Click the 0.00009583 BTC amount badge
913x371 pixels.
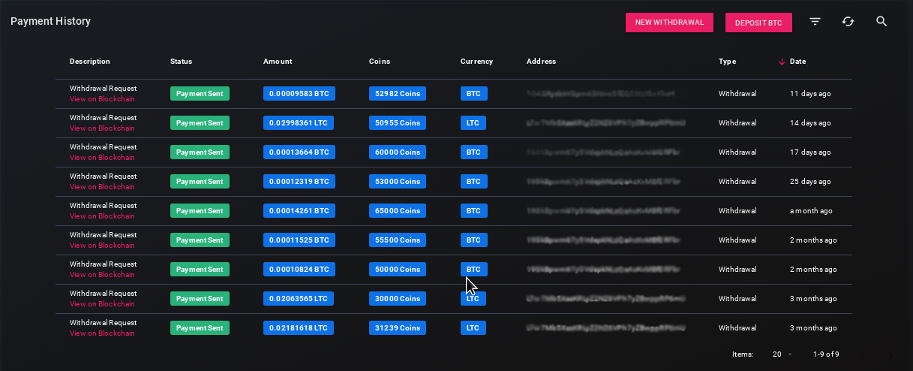(x=299, y=94)
